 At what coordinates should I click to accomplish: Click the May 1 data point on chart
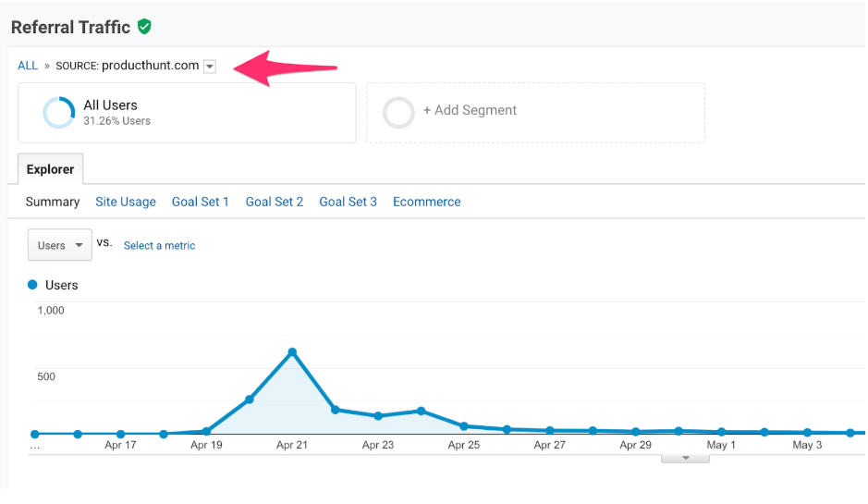[721, 432]
